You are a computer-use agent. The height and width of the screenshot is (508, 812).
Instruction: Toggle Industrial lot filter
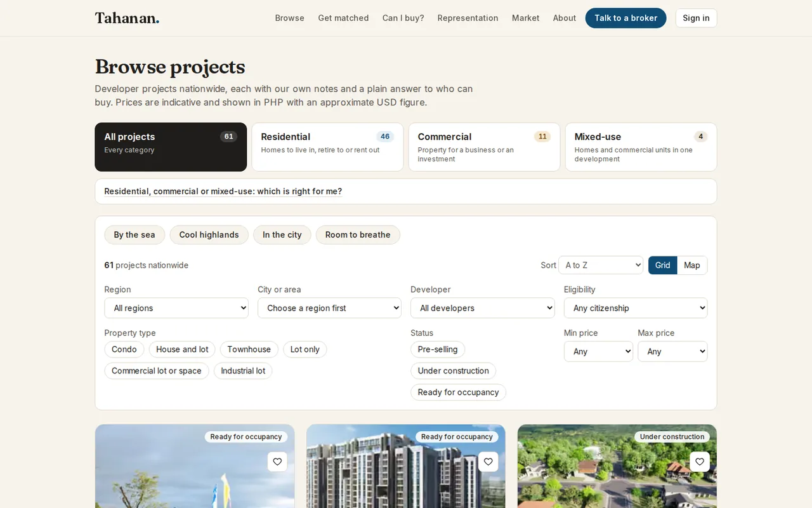tap(243, 371)
